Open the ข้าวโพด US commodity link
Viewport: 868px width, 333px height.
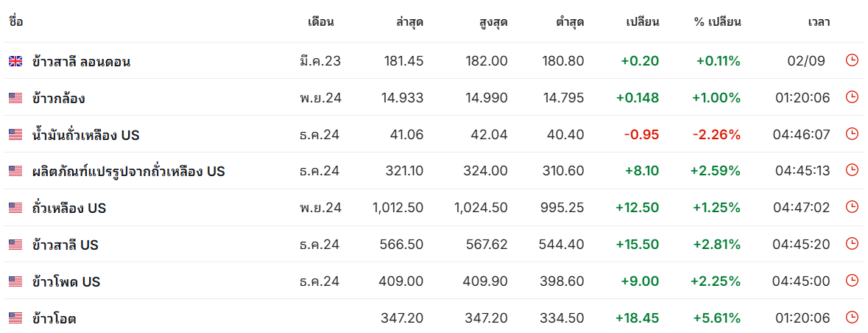point(66,281)
